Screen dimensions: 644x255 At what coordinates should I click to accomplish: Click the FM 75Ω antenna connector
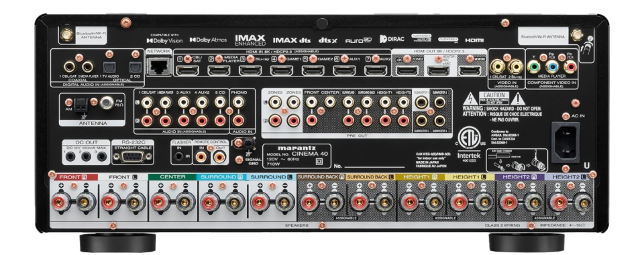[x=107, y=102]
